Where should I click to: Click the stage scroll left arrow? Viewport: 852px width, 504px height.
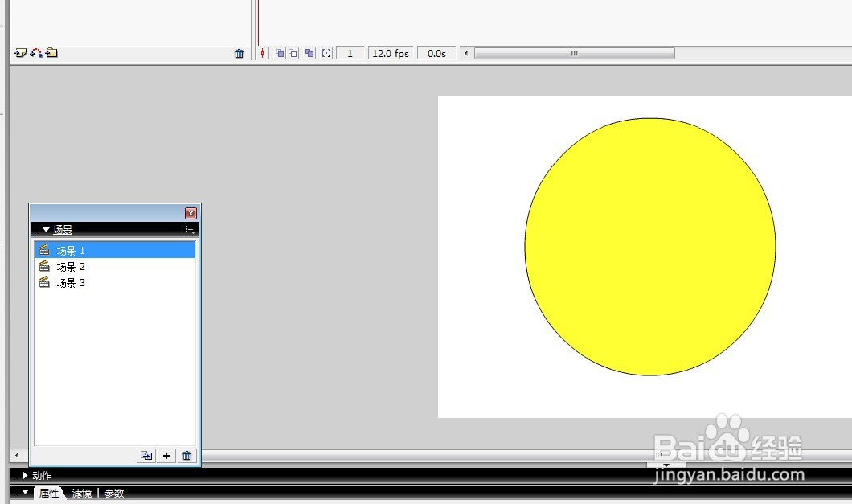[18, 455]
